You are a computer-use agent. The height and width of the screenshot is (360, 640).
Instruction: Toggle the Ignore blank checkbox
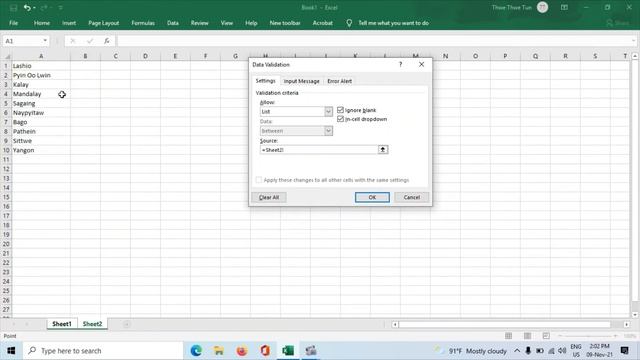click(340, 110)
